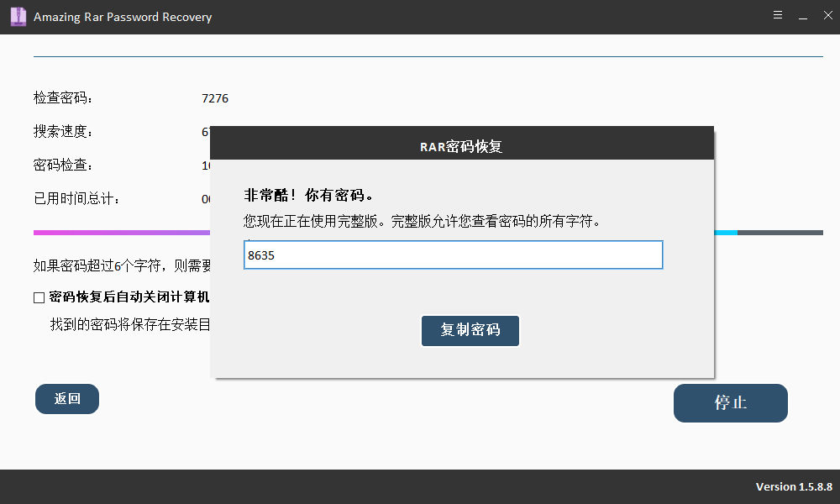Stop recovery with the 停止 button
Screen dimensions: 840x504
730,402
